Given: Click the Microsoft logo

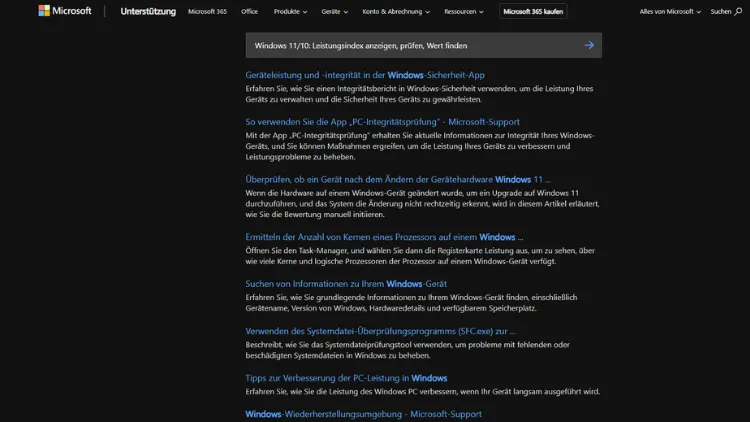Looking at the screenshot, I should (x=65, y=11).
